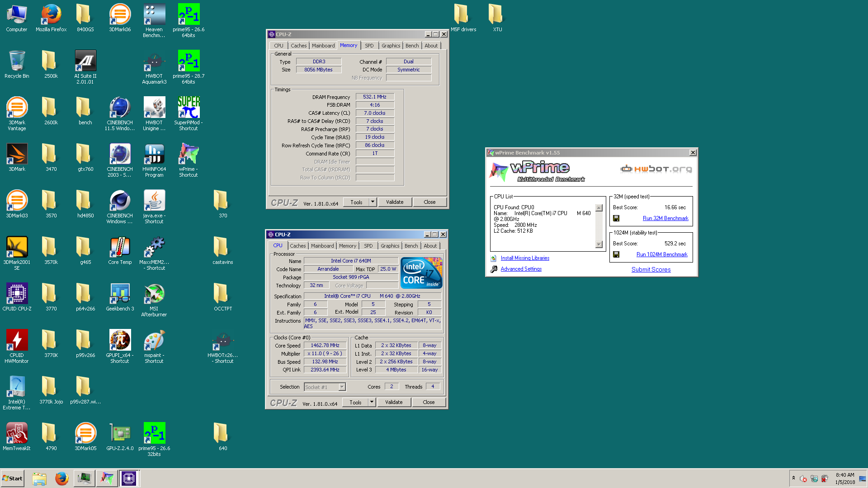
Task: Open MSI Afterburner shortcut
Action: [154, 300]
